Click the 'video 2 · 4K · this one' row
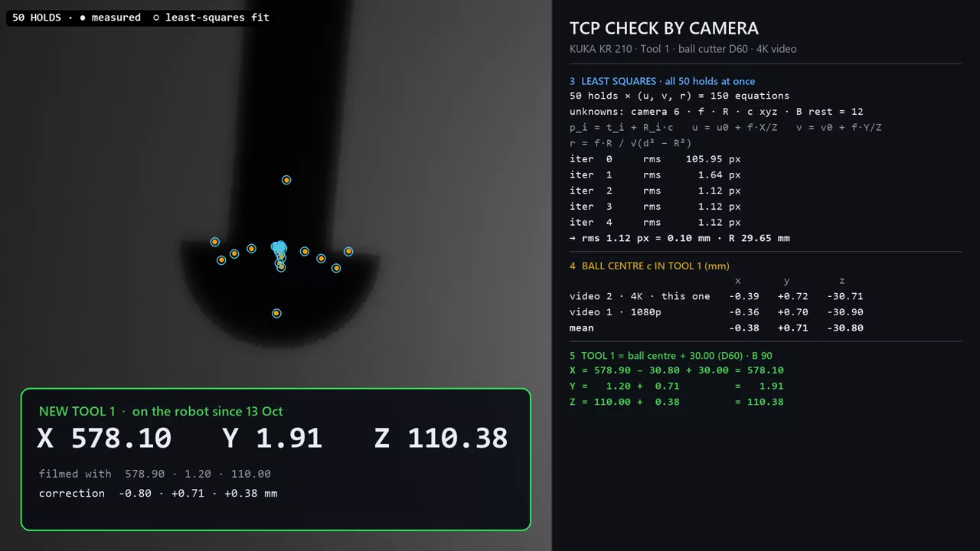Image resolution: width=980 pixels, height=551 pixels. (x=717, y=296)
